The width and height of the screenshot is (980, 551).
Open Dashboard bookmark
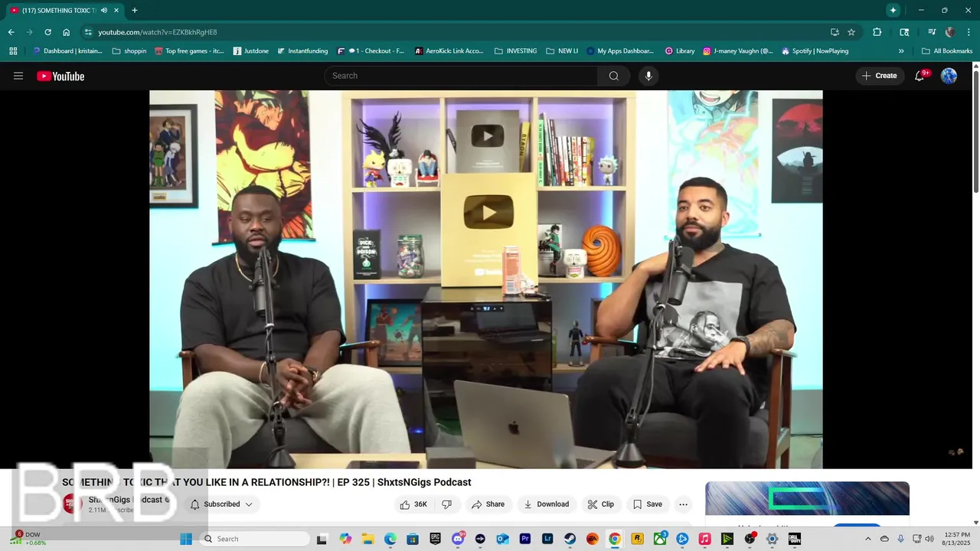67,51
